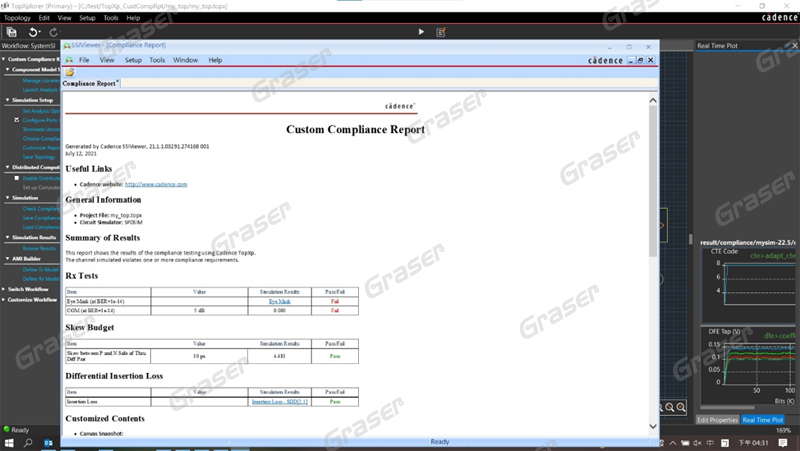
Task: Click the Chinese input method tray indicator
Action: pyautogui.click(x=710, y=443)
